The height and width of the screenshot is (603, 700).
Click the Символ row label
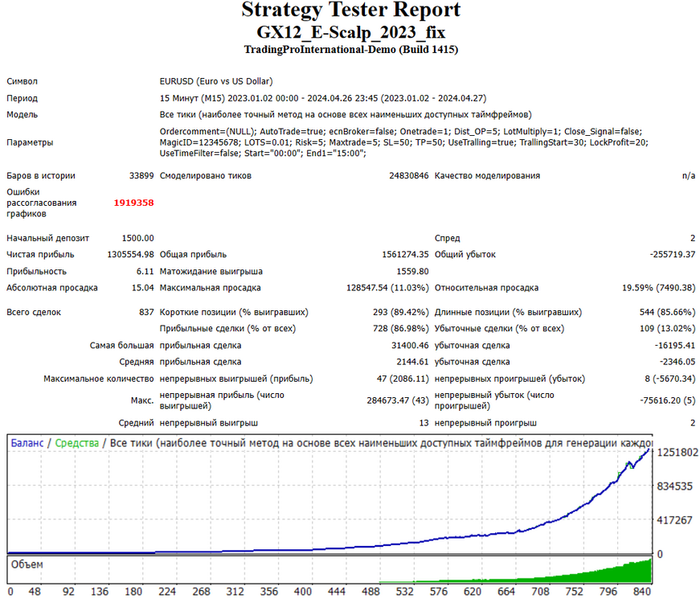pos(22,81)
